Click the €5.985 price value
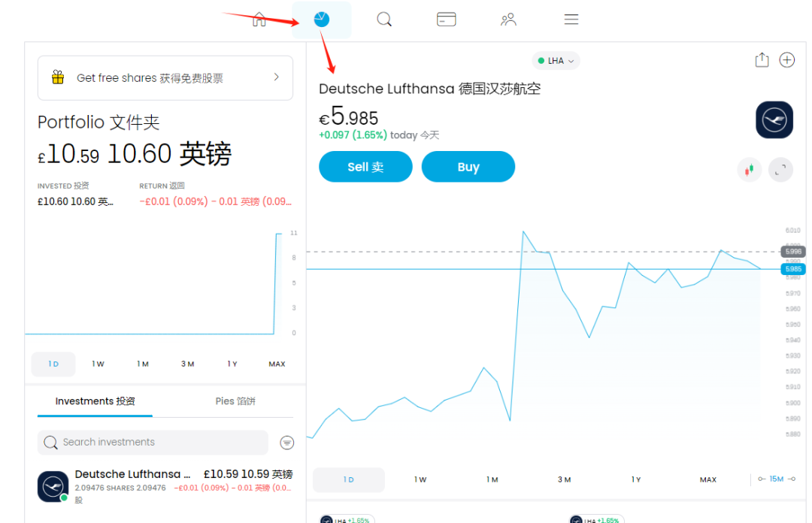This screenshot has width=812, height=523. [x=349, y=116]
